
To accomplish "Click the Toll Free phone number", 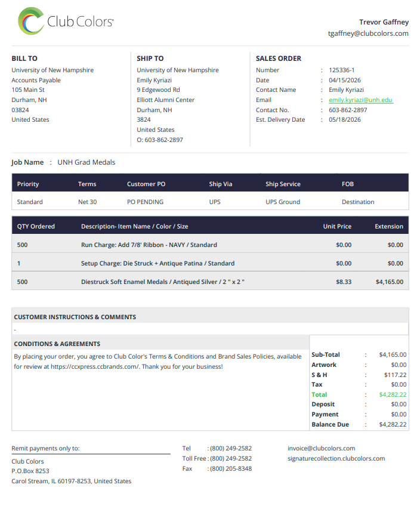I will click(231, 458).
